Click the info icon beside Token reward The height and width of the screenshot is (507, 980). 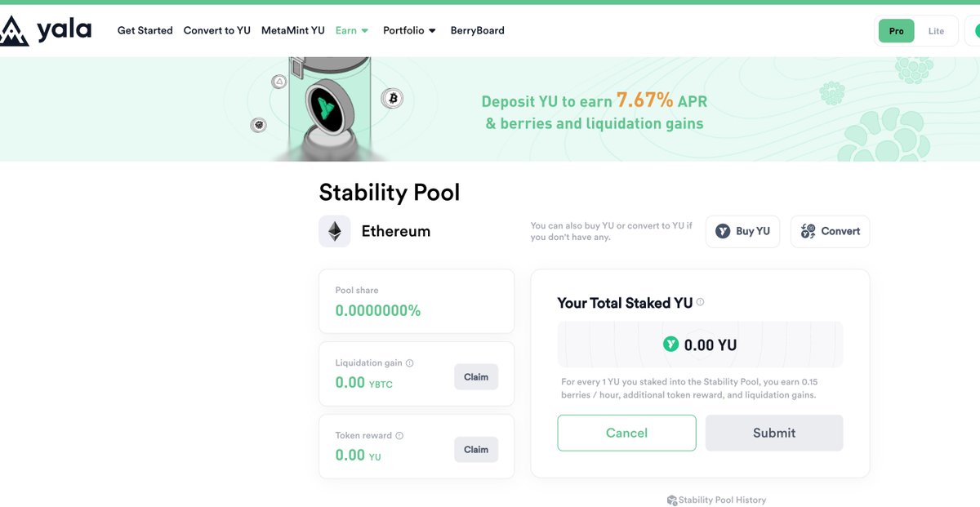pos(399,436)
